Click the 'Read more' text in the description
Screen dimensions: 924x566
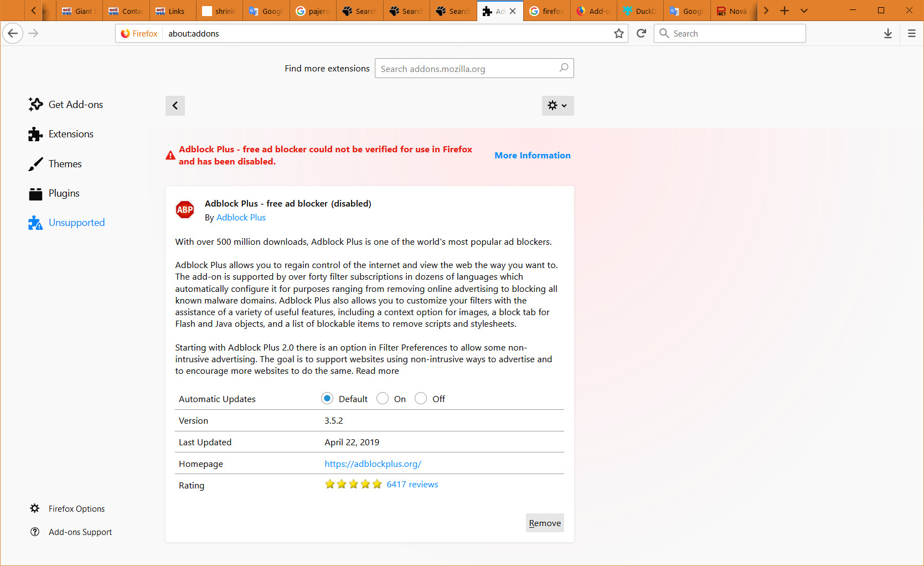tap(377, 371)
